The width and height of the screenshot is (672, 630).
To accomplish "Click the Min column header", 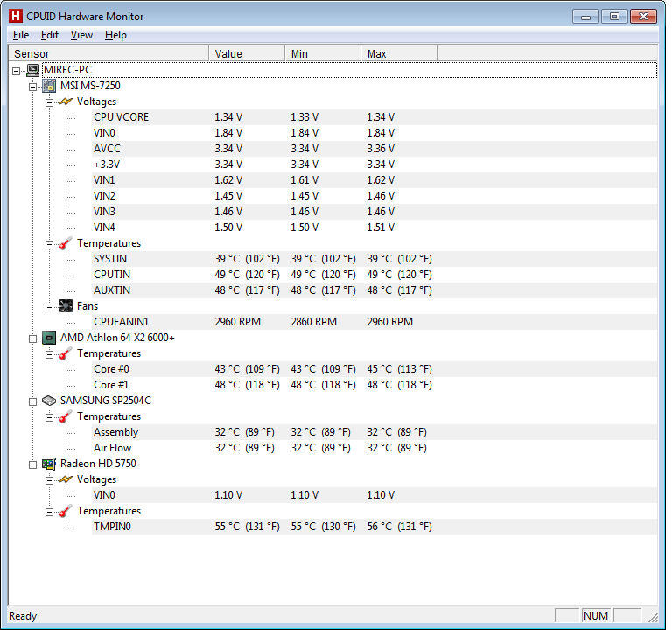I will coord(323,54).
